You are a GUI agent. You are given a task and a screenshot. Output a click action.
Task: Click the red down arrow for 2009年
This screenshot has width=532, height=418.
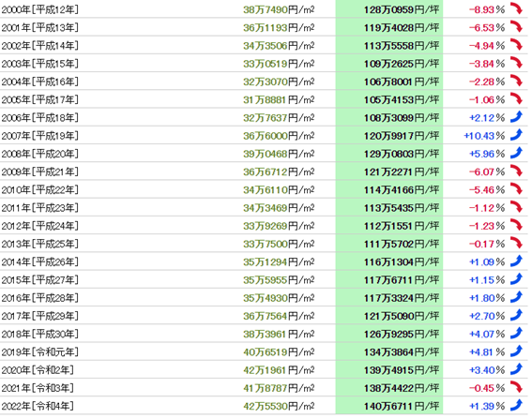click(x=516, y=171)
